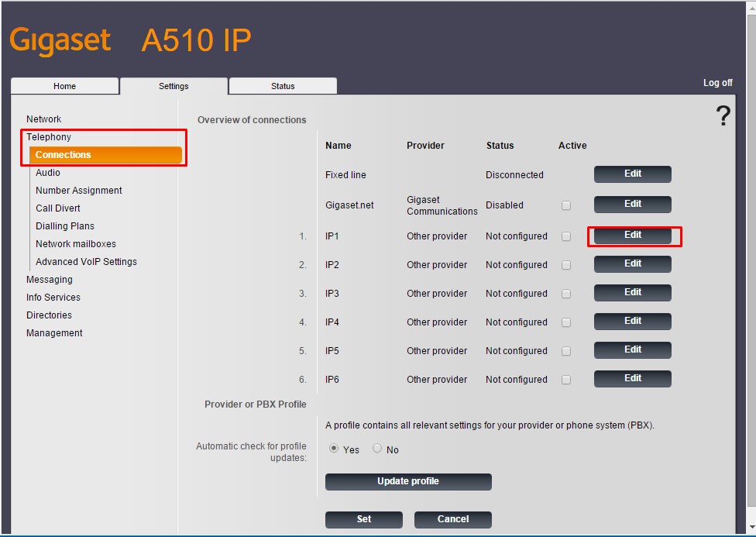
Task: Switch to the Home tab
Action: (x=64, y=86)
